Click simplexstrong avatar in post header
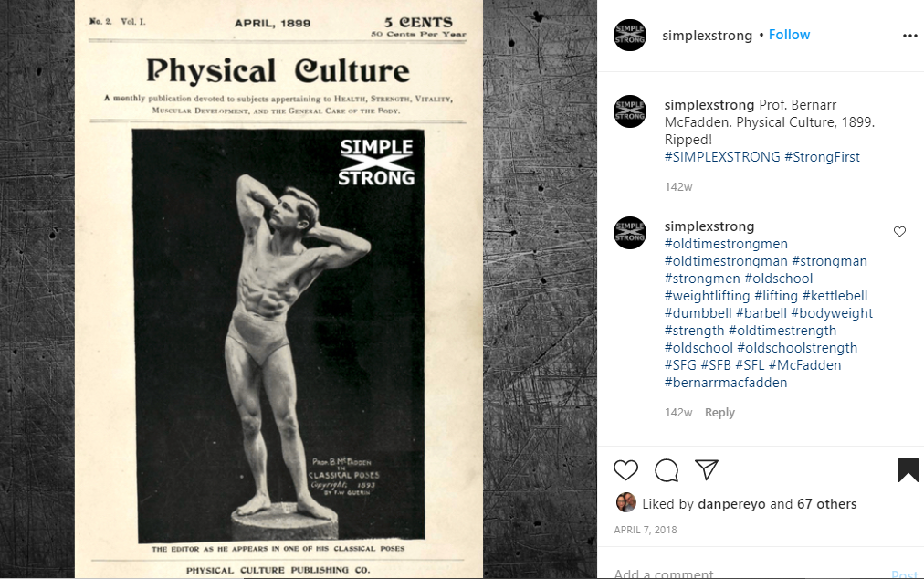Image resolution: width=924 pixels, height=579 pixels. point(630,36)
